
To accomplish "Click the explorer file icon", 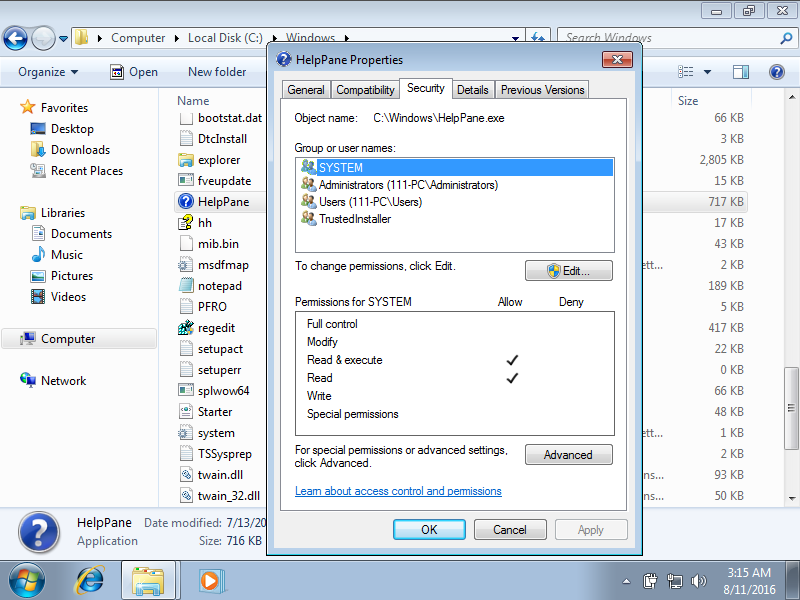I will point(185,160).
